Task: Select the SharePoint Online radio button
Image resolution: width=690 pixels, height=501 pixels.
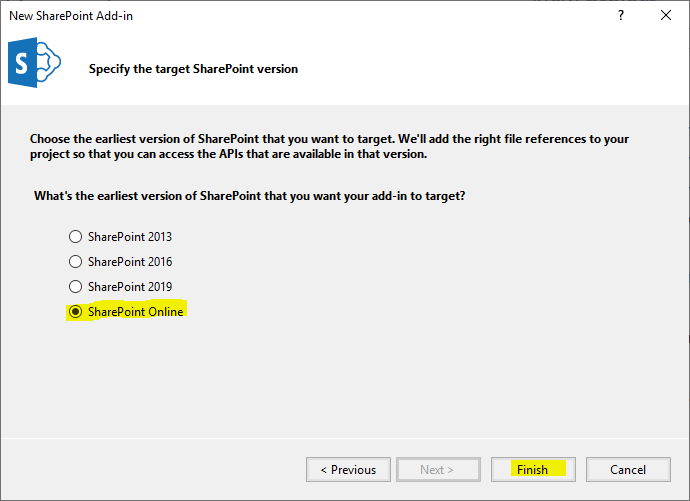Action: point(75,312)
